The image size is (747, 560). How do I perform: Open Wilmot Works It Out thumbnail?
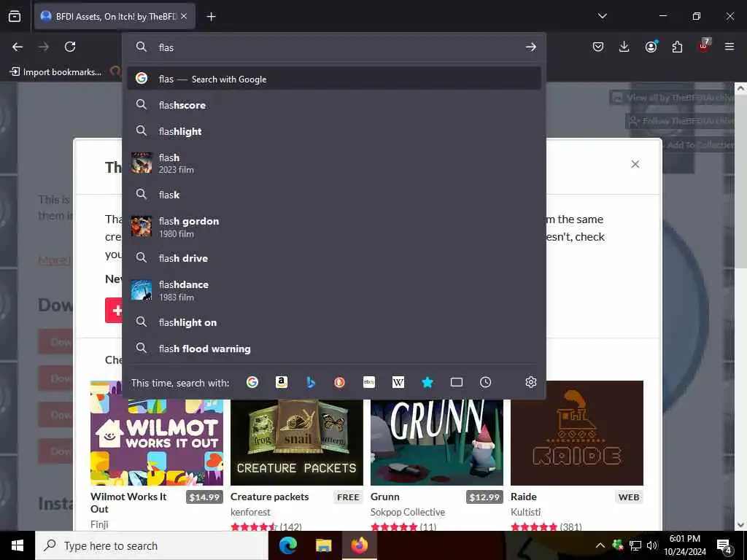(157, 442)
